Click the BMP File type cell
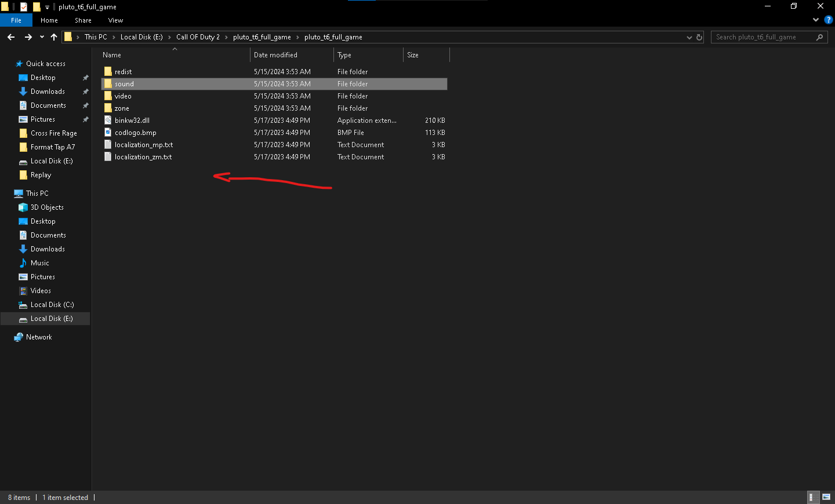 pyautogui.click(x=351, y=133)
